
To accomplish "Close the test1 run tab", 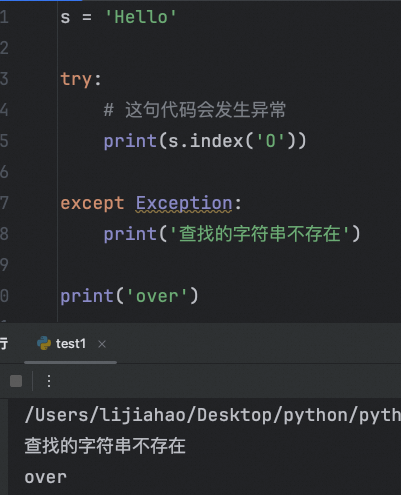I will [102, 344].
